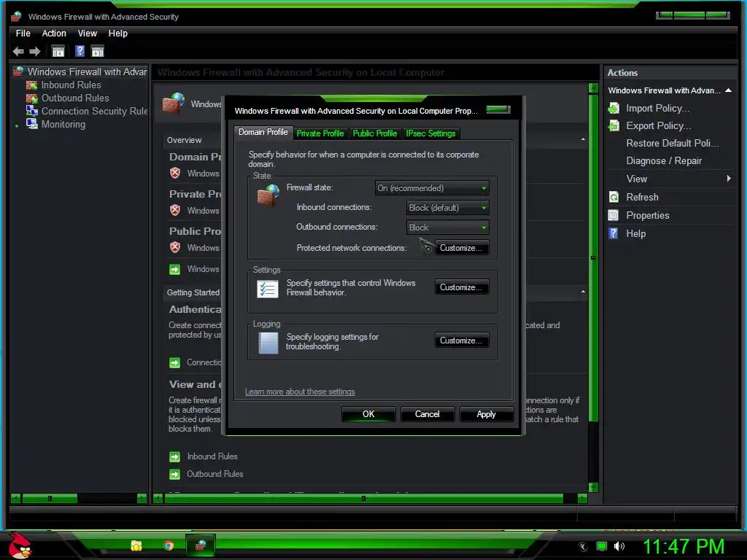Select Outbound Rules in the tree
Image resolution: width=747 pixels, height=560 pixels.
[x=75, y=98]
